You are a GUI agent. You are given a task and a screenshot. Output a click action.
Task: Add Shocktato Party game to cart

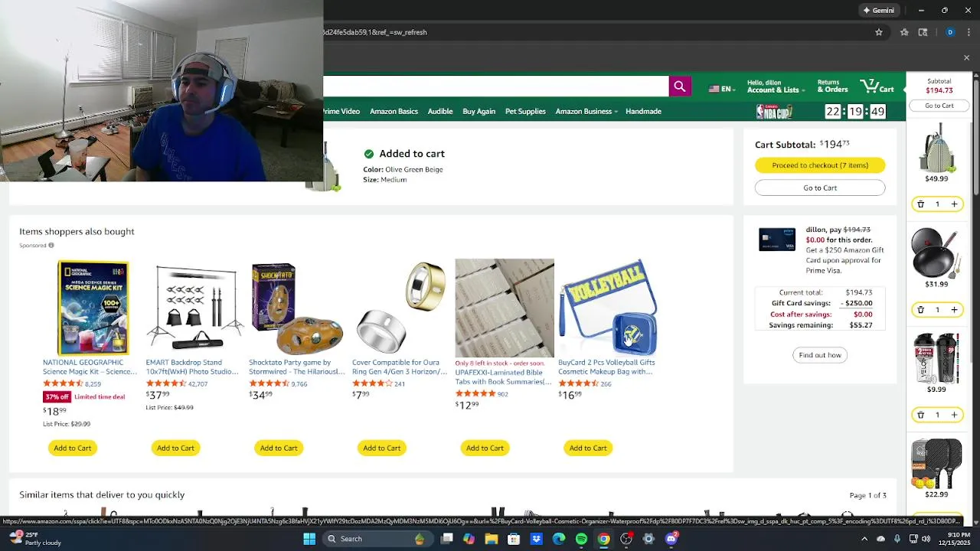click(x=279, y=448)
